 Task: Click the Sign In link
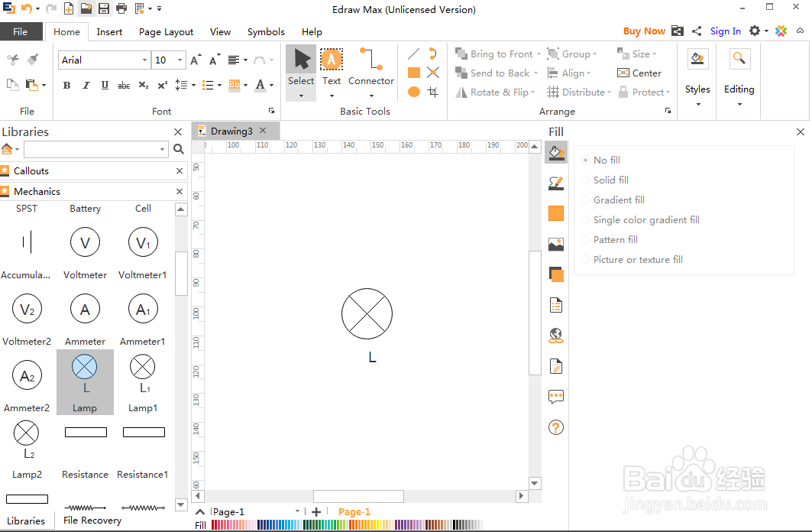725,31
